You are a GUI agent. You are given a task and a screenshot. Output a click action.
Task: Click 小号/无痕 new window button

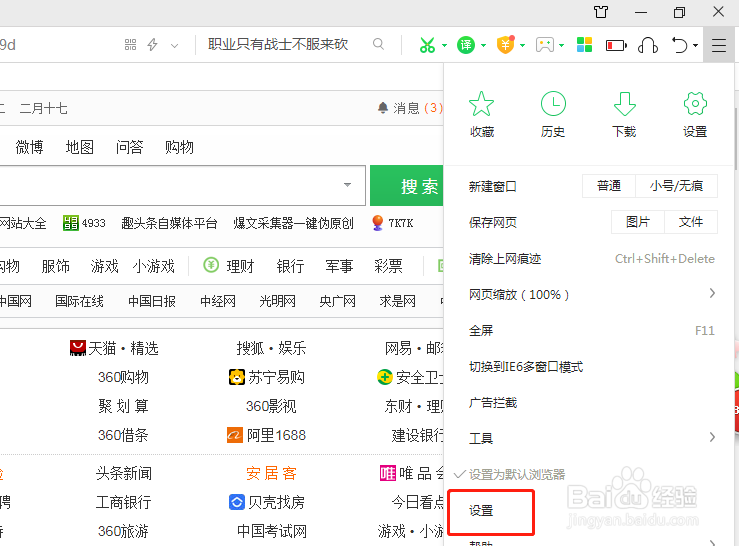[x=676, y=186]
